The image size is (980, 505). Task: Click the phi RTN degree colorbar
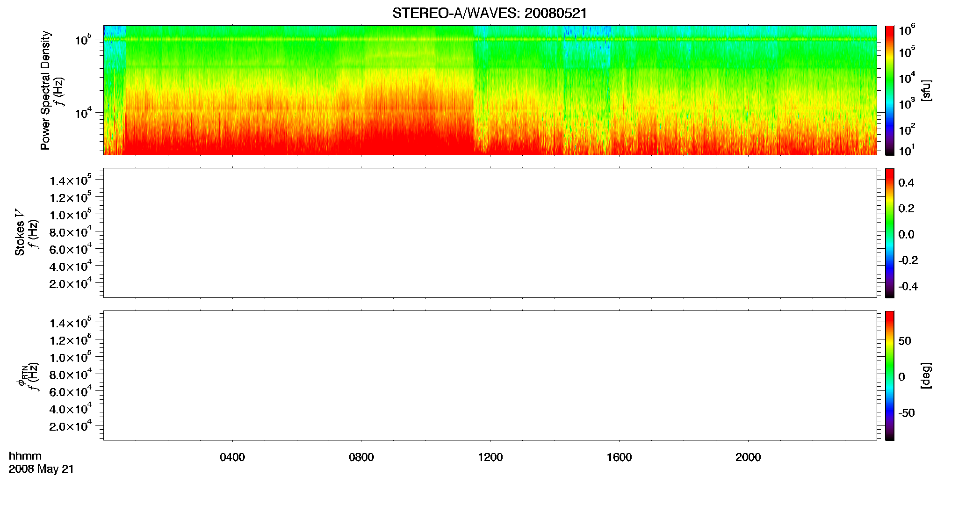890,375
